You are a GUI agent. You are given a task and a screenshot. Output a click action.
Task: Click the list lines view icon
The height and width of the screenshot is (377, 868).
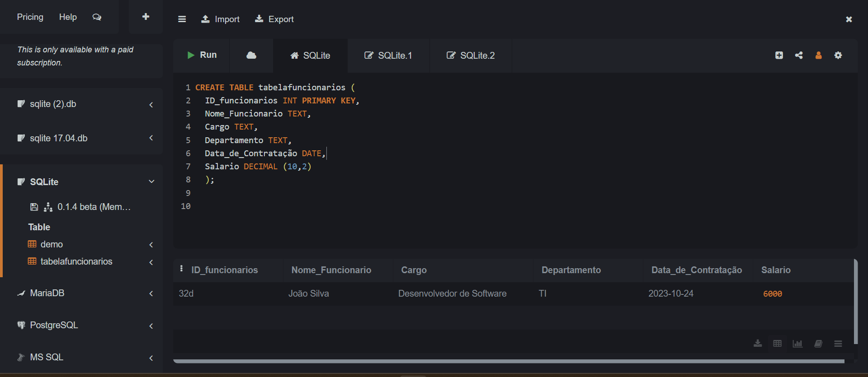tap(838, 344)
